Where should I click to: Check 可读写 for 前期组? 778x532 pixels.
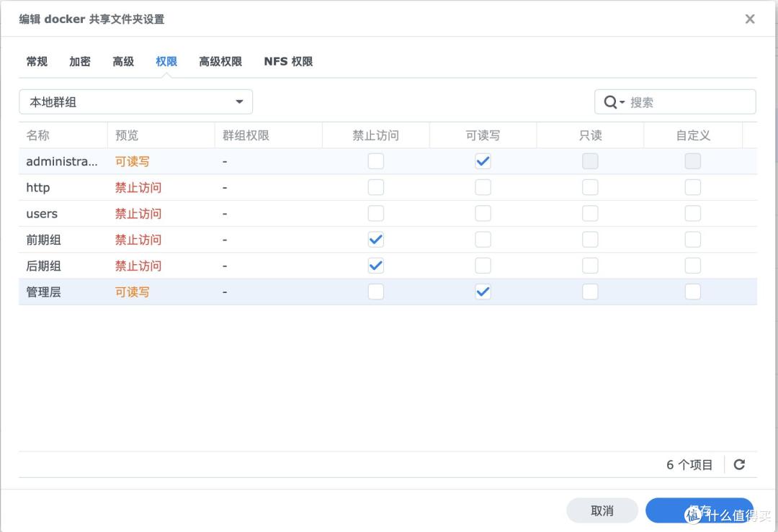click(x=483, y=240)
